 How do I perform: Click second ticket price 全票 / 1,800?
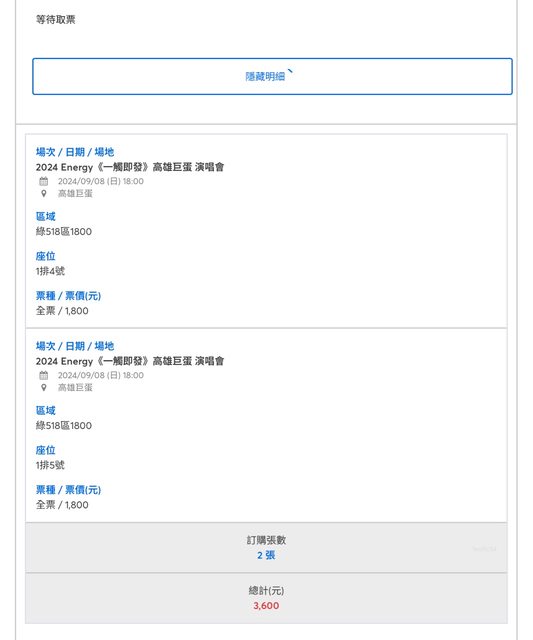point(62,505)
